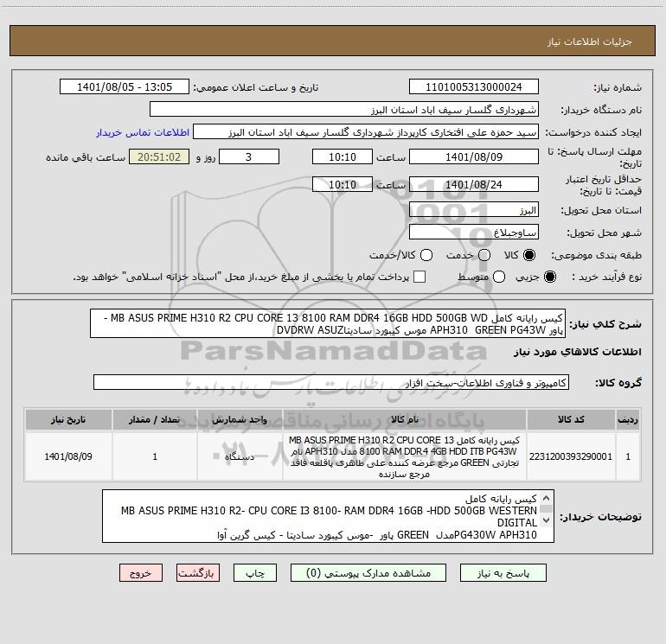Click the price validity date 1401/08/24 field

pos(474,184)
